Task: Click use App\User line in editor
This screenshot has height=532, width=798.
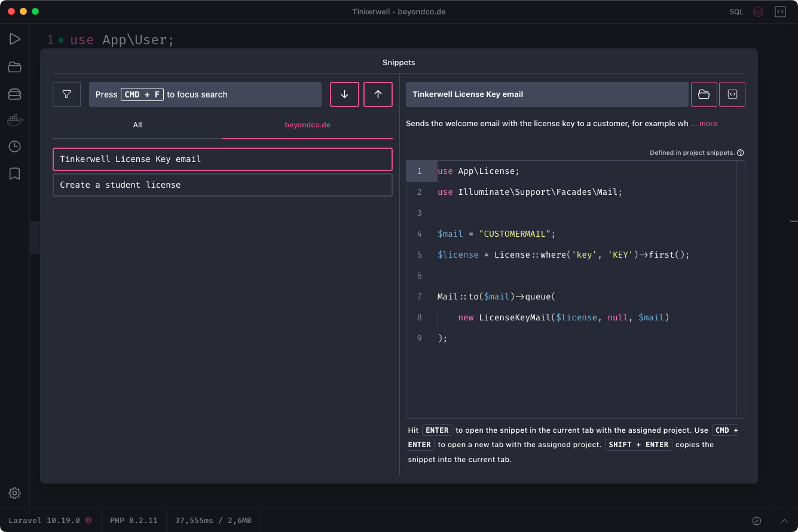Action: point(123,40)
